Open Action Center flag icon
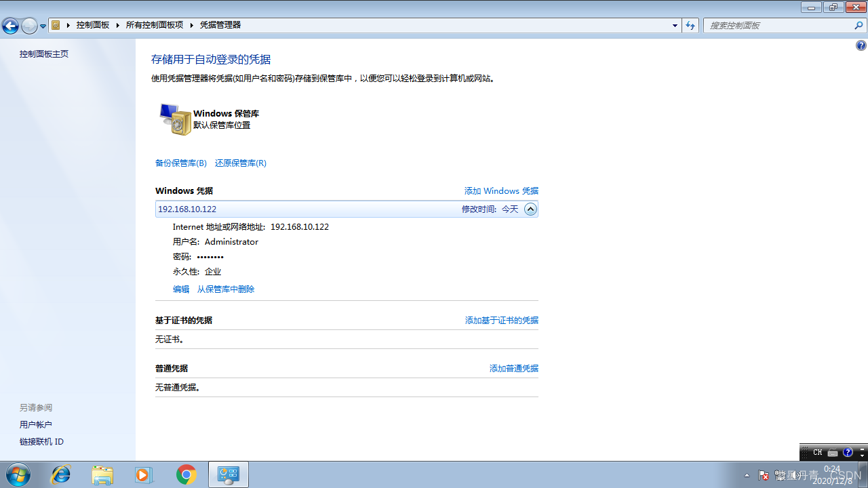 pos(763,475)
